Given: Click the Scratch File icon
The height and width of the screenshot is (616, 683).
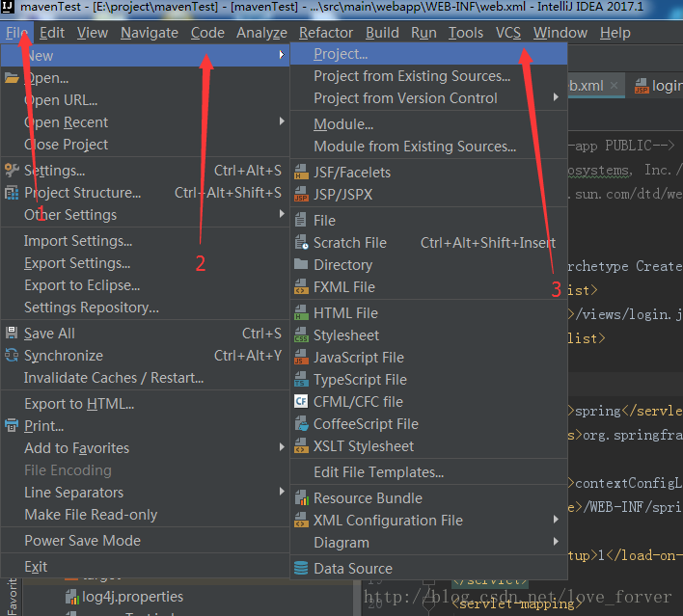Looking at the screenshot, I should point(301,242).
